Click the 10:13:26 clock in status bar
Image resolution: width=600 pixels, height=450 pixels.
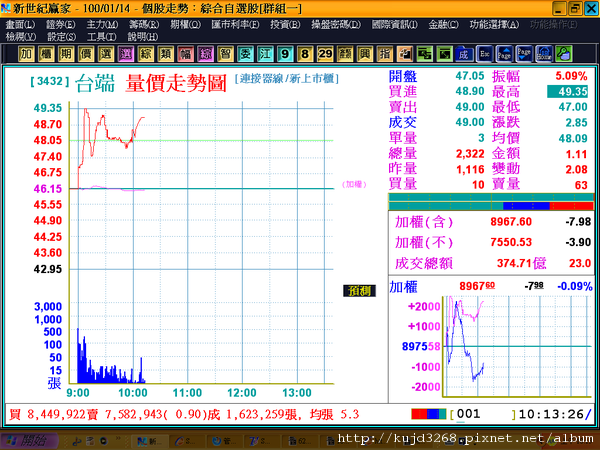(x=551, y=414)
